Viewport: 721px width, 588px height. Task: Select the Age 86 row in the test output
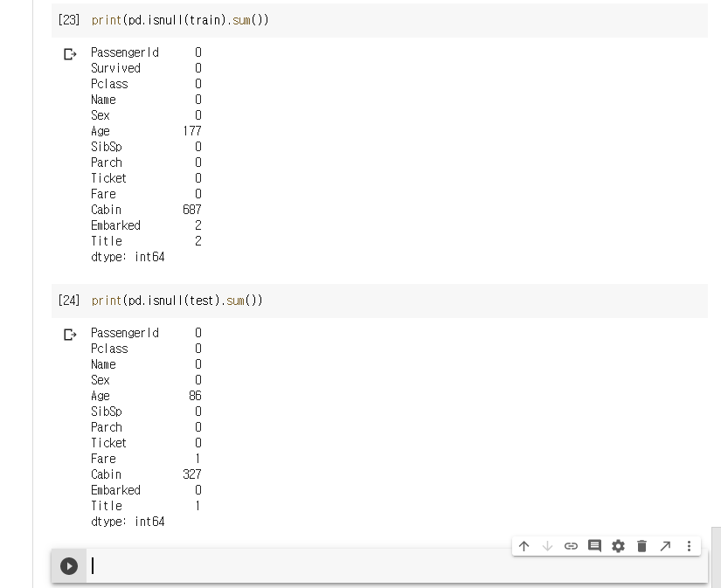(145, 396)
